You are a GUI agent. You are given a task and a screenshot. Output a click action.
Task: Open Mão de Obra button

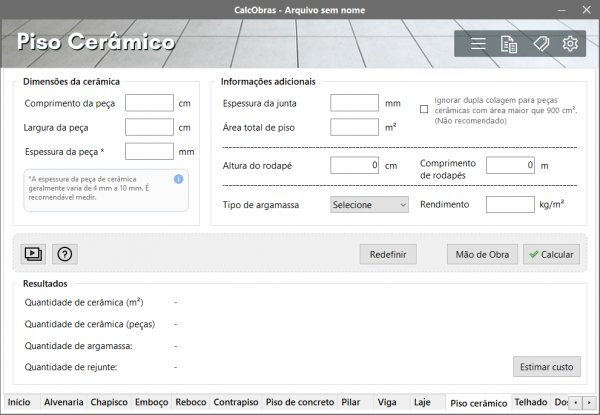482,254
